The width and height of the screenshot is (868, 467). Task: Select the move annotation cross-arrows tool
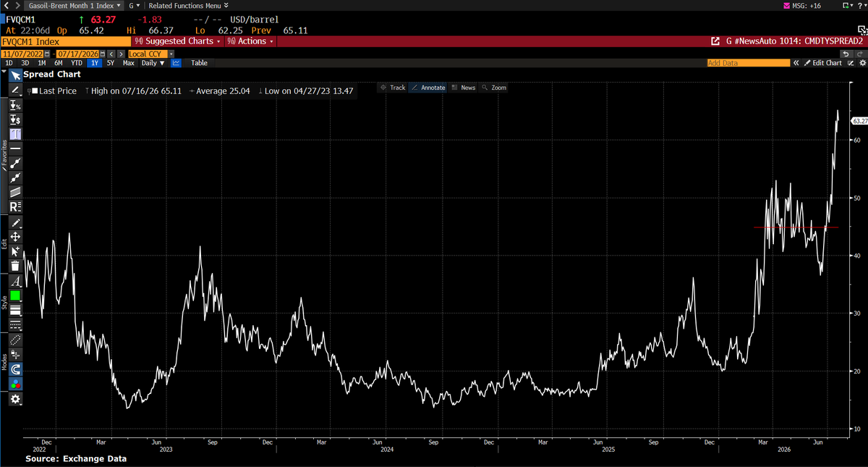(15, 237)
